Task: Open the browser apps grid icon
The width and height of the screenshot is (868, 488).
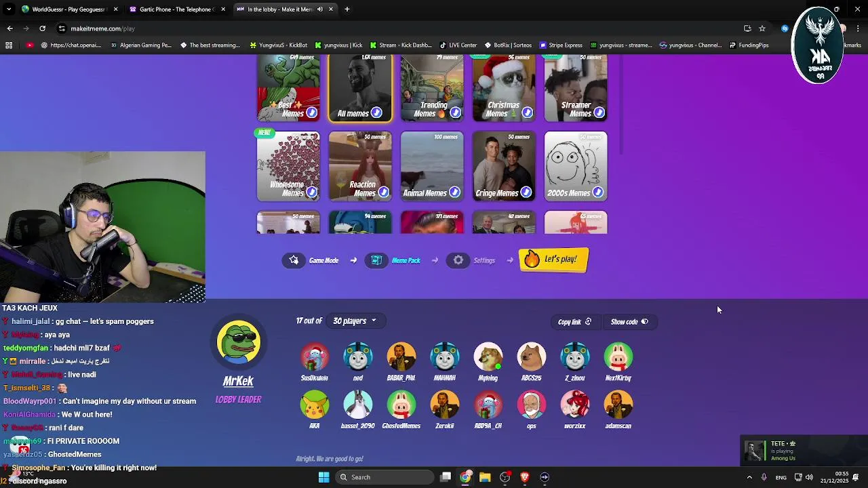Action: coord(9,45)
